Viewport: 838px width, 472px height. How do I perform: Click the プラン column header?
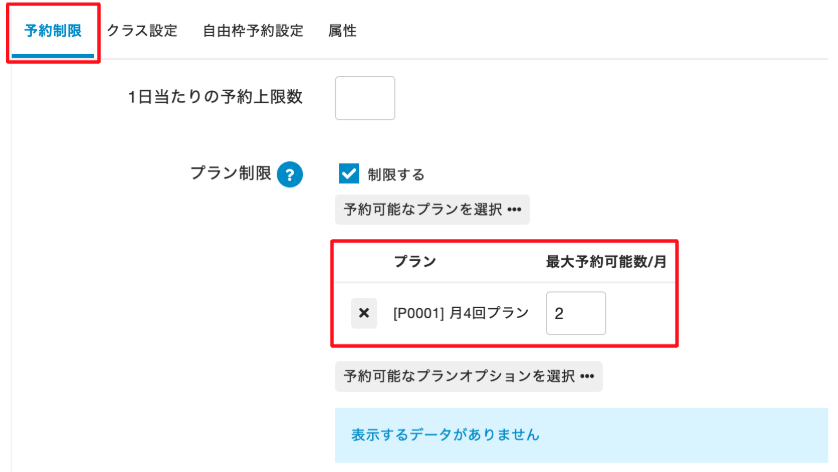(414, 262)
